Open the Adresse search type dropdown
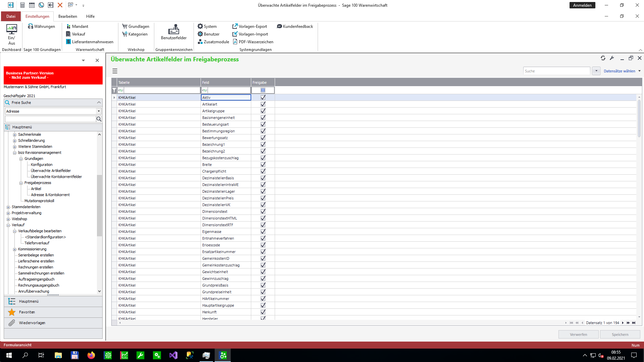The image size is (644, 362). coord(99,111)
